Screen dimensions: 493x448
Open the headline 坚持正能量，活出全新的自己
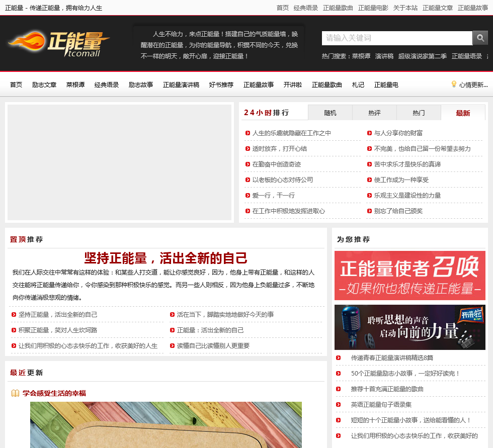(166, 258)
